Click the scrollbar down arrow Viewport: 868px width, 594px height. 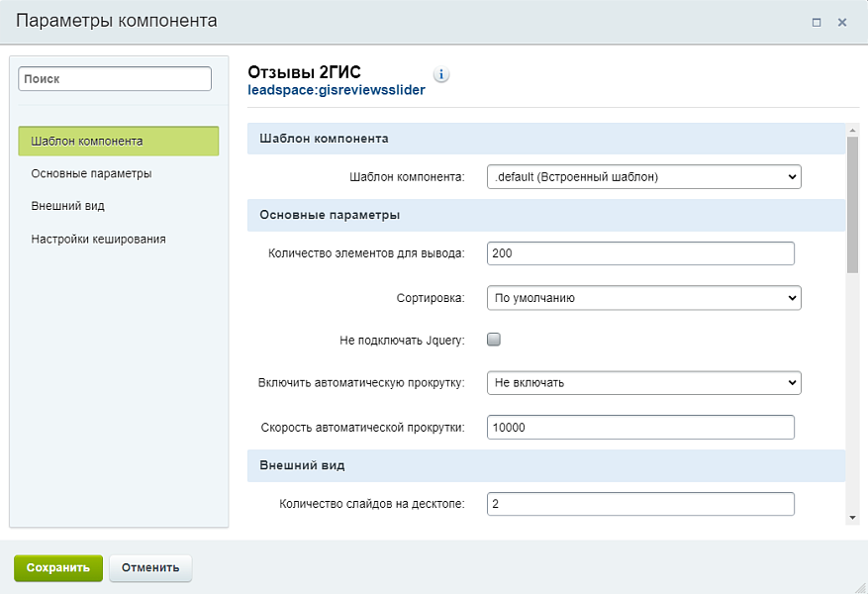[852, 517]
